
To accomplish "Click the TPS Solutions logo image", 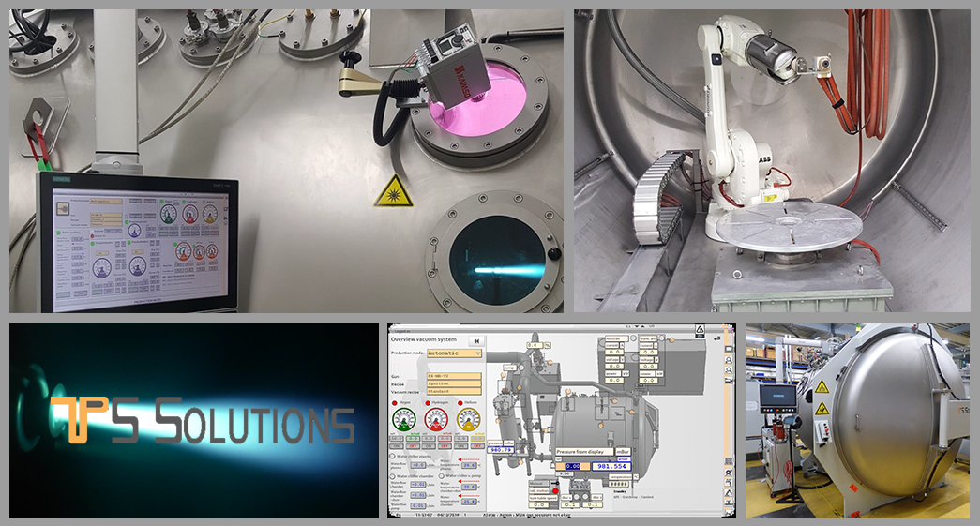I will click(x=194, y=420).
